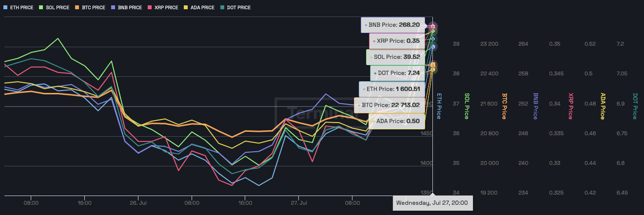644x215 pixels.
Task: Toggle the SOL PRICE legend series
Action: coord(54,8)
